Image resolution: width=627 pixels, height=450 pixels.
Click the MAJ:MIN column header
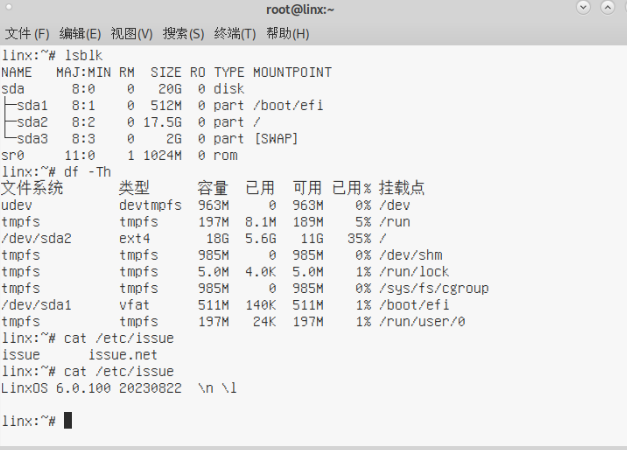click(x=84, y=72)
